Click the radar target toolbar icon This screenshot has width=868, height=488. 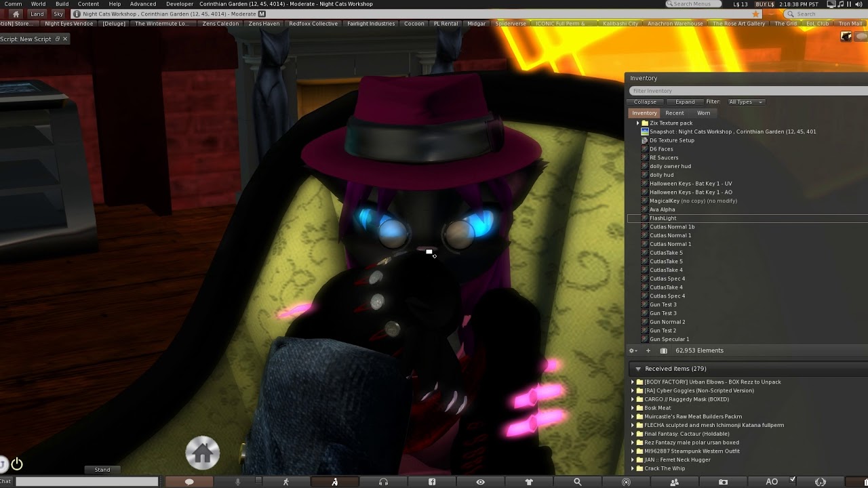[x=626, y=482]
